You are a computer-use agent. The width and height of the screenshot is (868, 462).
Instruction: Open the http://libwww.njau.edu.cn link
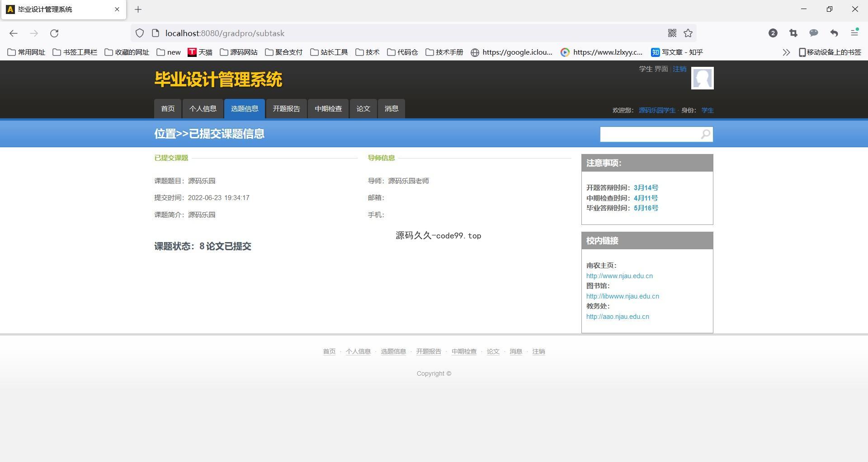point(623,296)
